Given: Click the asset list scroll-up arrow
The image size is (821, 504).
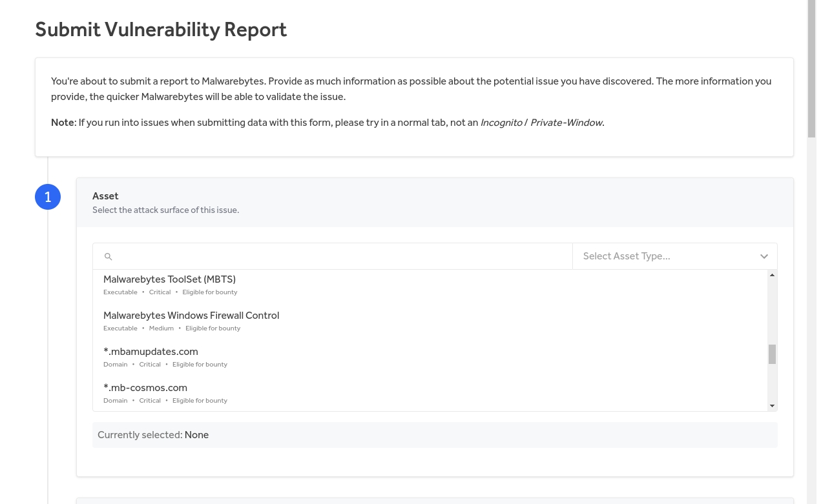Looking at the screenshot, I should pos(772,275).
